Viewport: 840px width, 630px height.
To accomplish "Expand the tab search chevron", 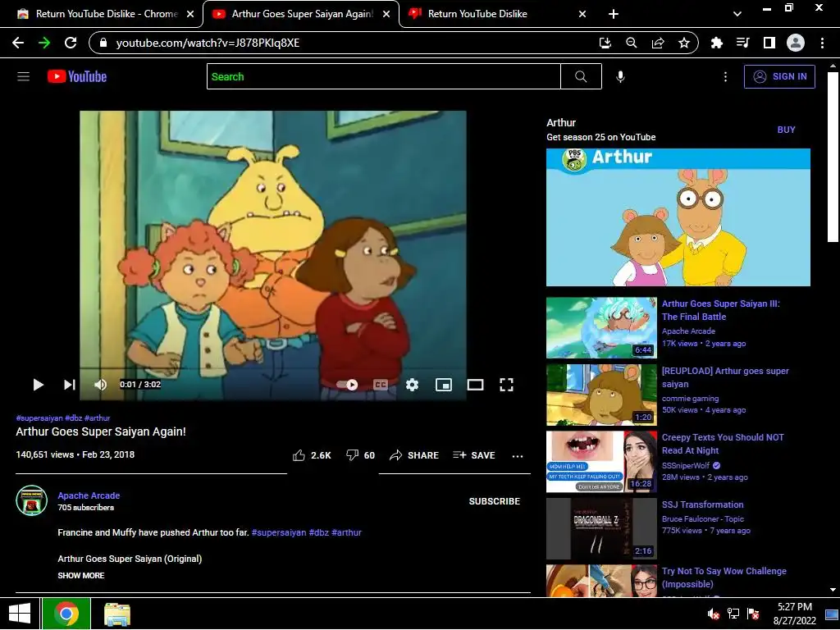I will (x=737, y=14).
